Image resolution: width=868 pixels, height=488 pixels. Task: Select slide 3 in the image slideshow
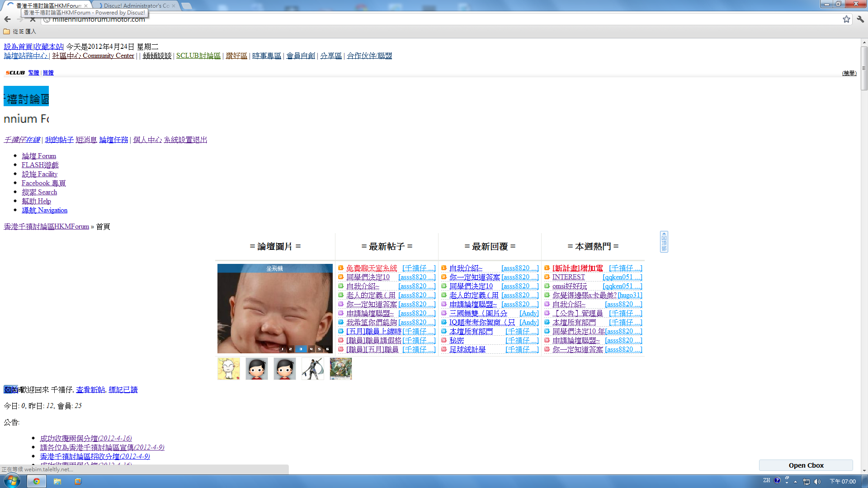(301, 349)
